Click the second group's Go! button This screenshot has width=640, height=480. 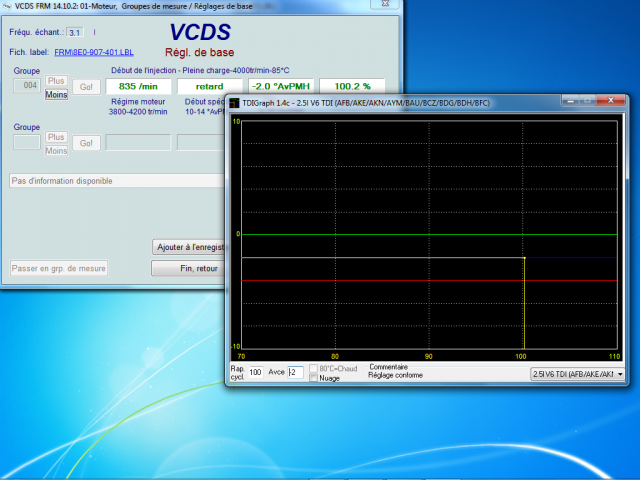click(x=87, y=143)
